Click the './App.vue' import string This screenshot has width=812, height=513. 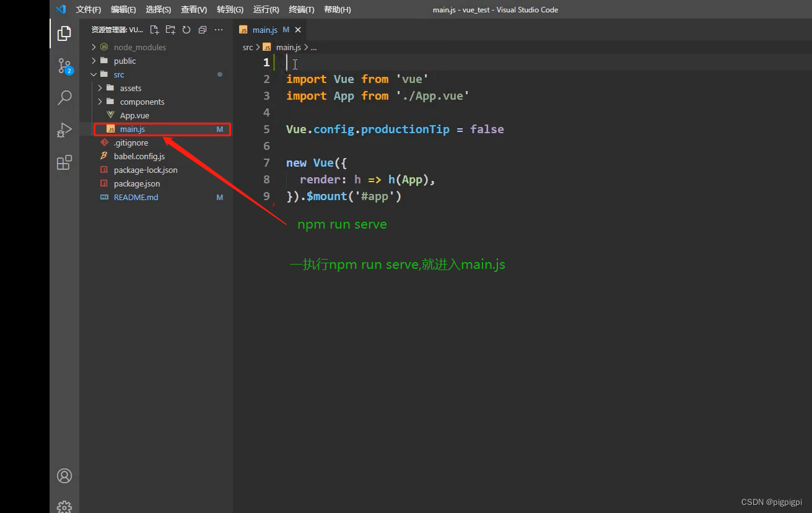coord(432,96)
